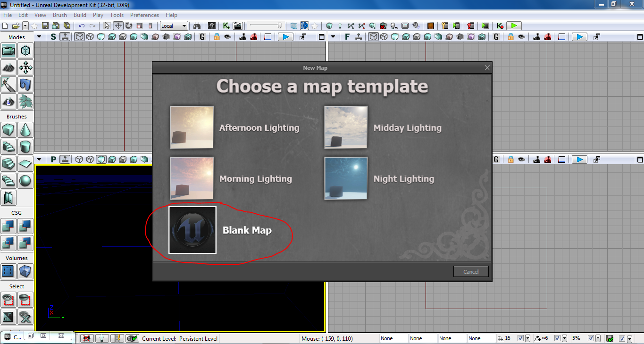The height and width of the screenshot is (344, 644).
Task: Expand recent files arrow beside Open
Action: [25, 26]
